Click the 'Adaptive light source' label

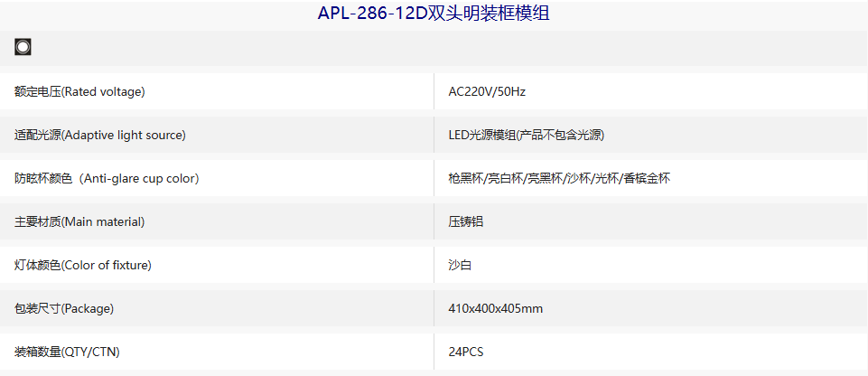point(100,135)
